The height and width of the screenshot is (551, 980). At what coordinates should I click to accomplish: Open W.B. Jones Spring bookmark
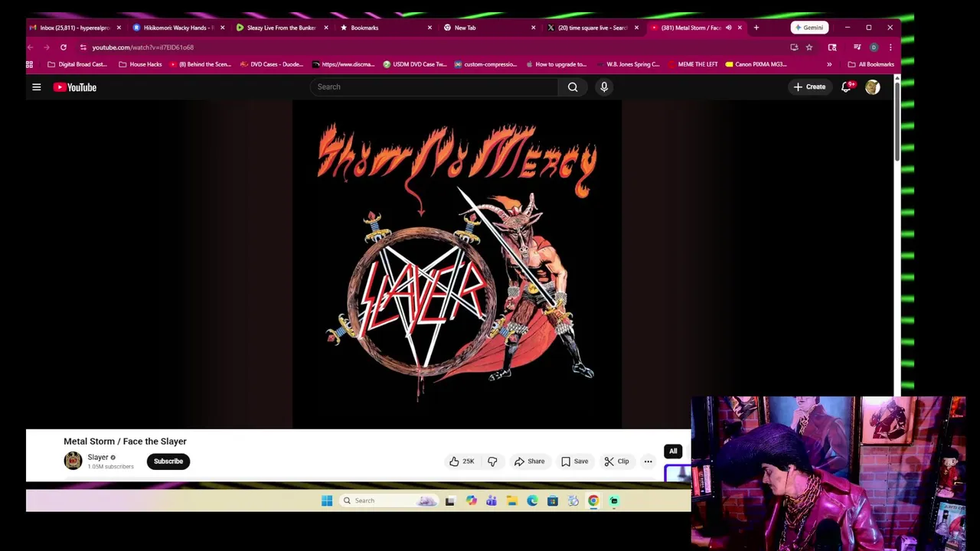(x=627, y=64)
